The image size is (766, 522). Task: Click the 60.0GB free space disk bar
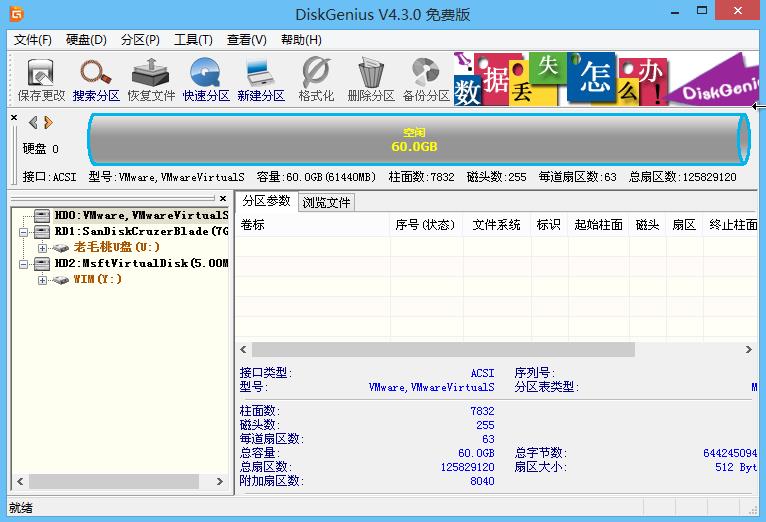click(414, 139)
